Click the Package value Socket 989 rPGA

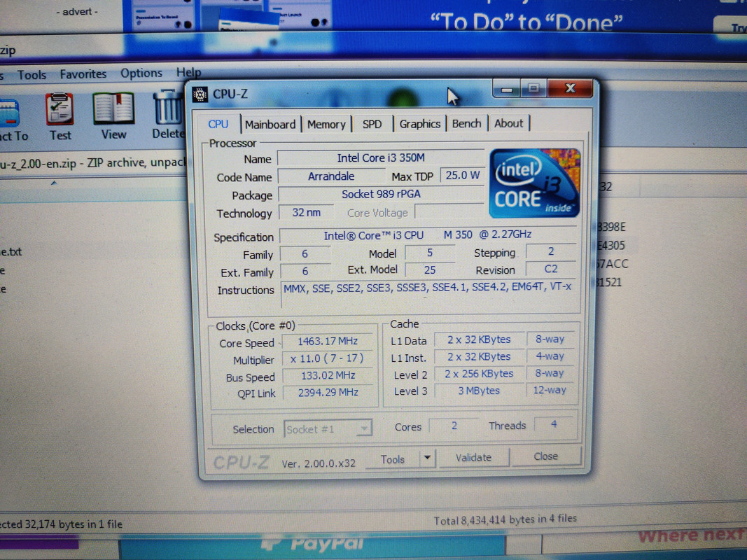tap(381, 195)
